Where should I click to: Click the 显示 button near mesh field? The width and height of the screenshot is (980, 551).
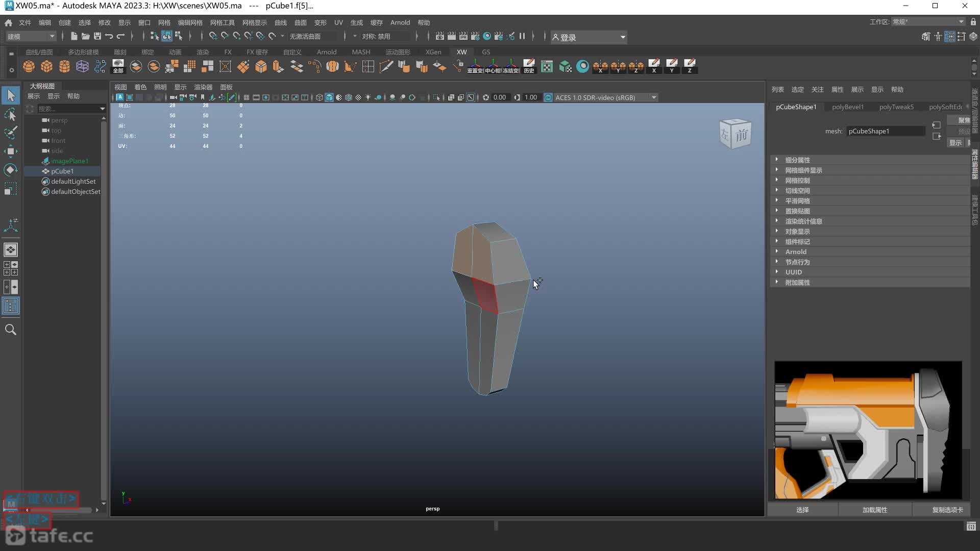click(955, 143)
